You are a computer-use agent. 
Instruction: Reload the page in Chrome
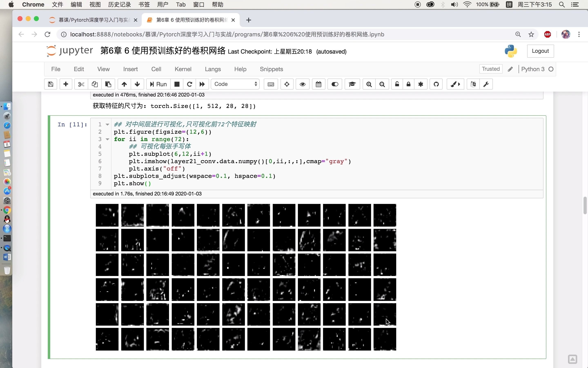(47, 34)
